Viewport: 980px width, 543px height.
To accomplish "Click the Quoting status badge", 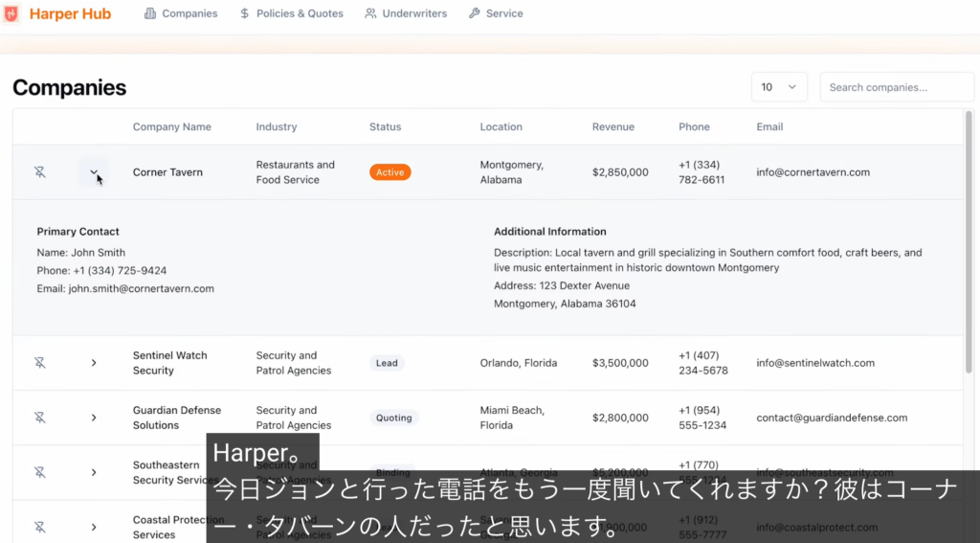I will point(393,418).
